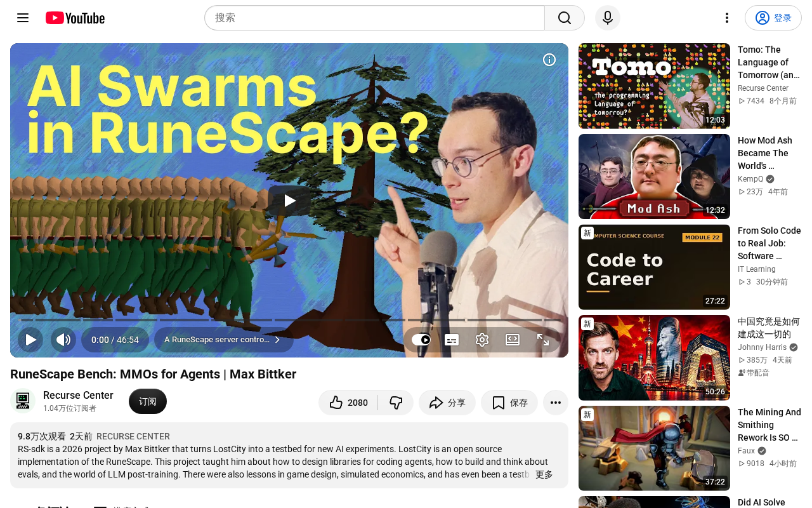Start voice search with microphone
The image size is (812, 508).
(608, 18)
